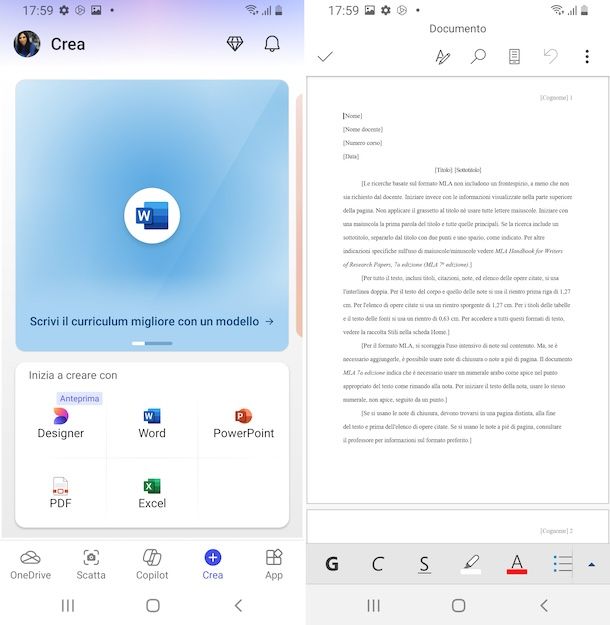
Task: Select the Crea tab
Action: click(x=213, y=564)
